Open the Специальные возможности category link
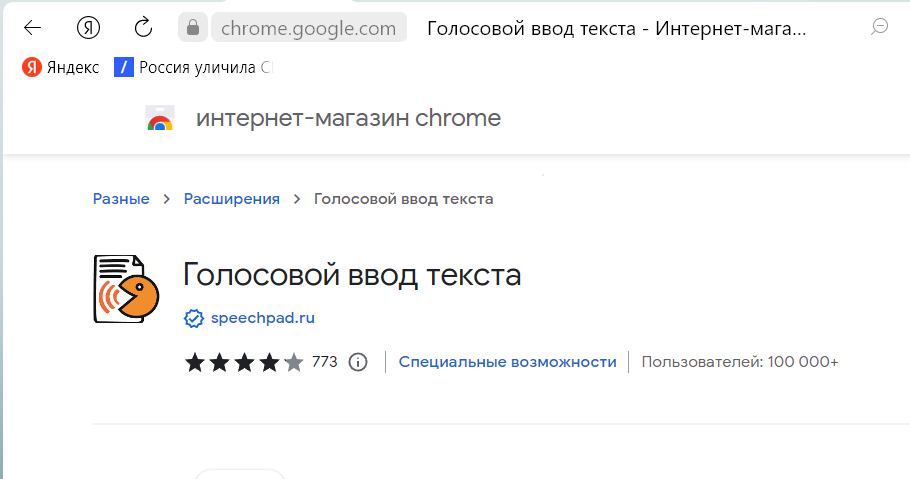910x479 pixels. pyautogui.click(x=507, y=362)
